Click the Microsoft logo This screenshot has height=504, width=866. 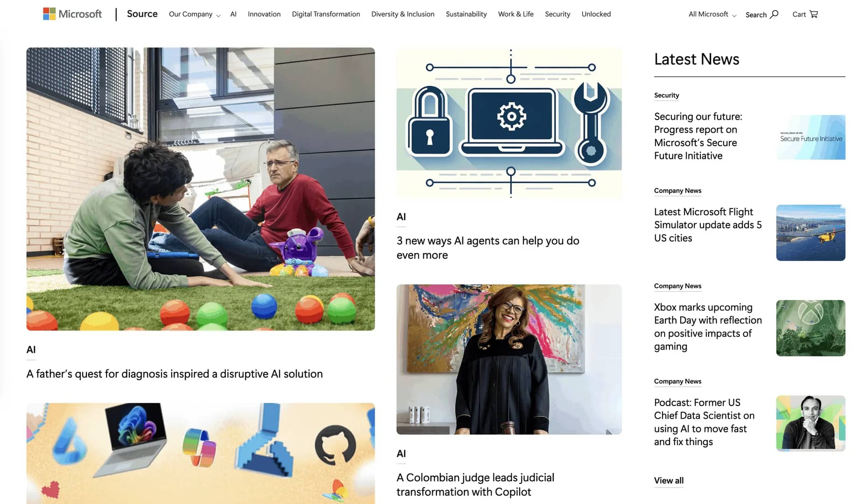pos(72,14)
